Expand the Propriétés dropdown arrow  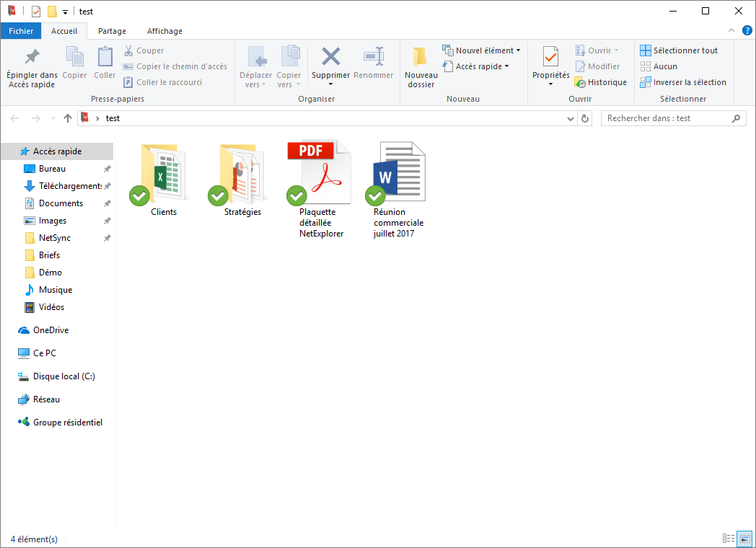pos(550,84)
